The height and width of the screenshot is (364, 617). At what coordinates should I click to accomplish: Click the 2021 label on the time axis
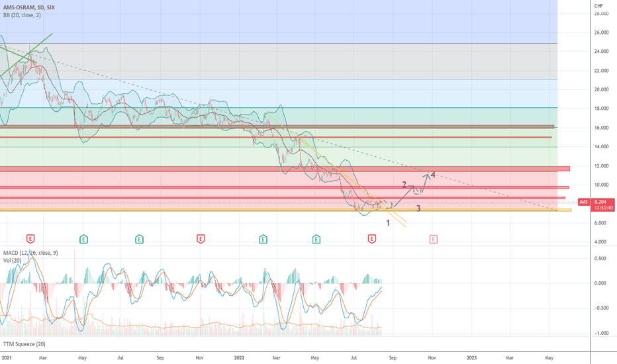pos(7,357)
